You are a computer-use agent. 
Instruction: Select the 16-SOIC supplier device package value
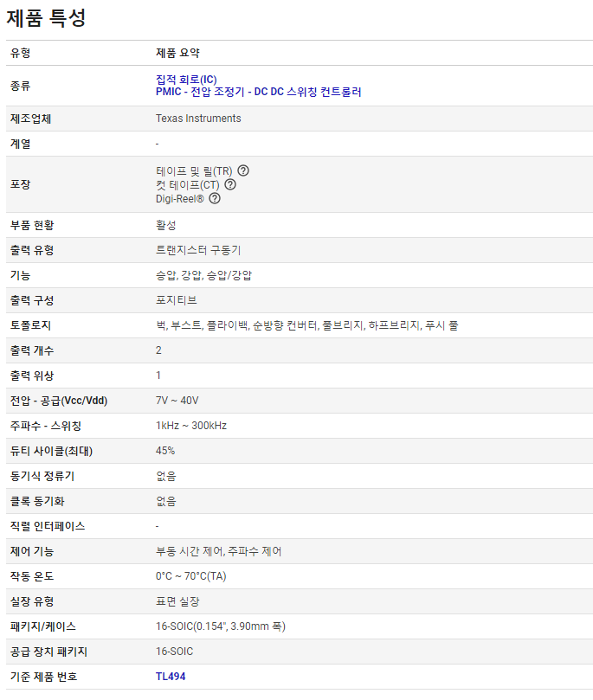tap(175, 652)
